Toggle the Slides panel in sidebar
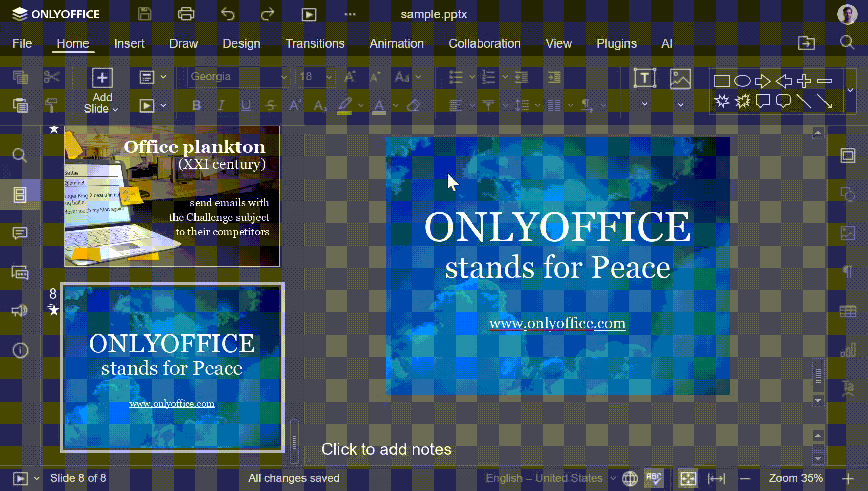Image resolution: width=868 pixels, height=491 pixels. click(x=20, y=194)
